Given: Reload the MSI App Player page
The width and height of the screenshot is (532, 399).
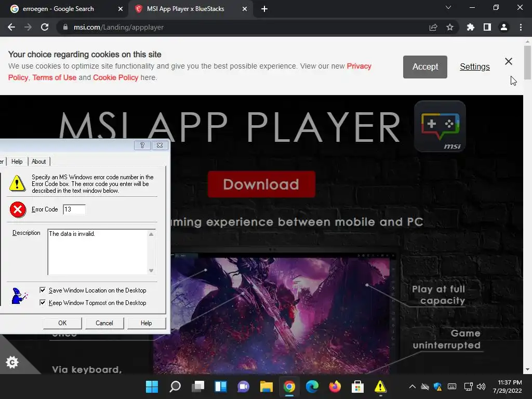Looking at the screenshot, I should tap(45, 27).
